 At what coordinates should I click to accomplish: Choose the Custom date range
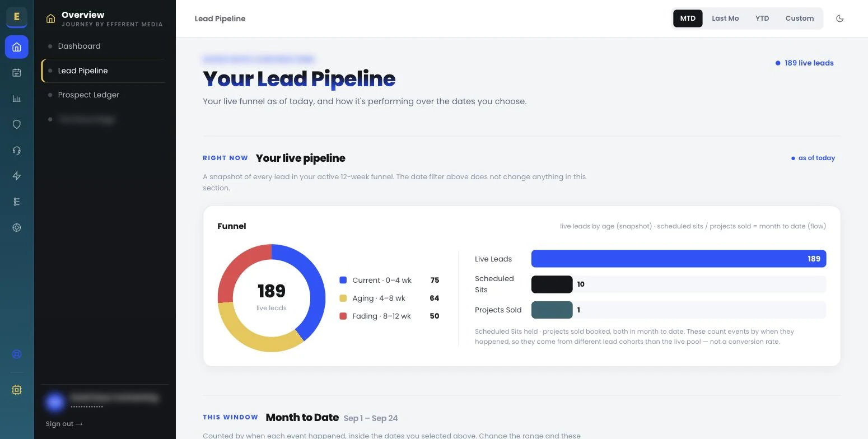pyautogui.click(x=799, y=18)
